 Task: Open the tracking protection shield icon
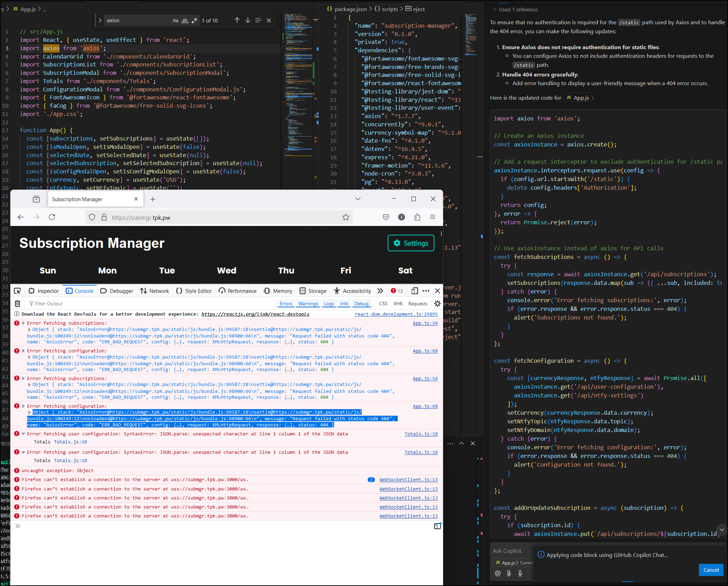[x=92, y=217]
